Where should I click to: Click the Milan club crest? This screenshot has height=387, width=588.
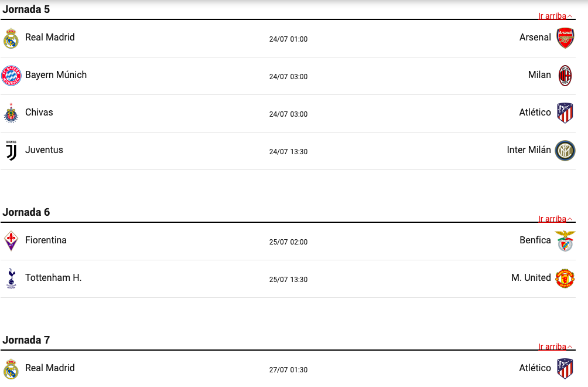pyautogui.click(x=565, y=76)
